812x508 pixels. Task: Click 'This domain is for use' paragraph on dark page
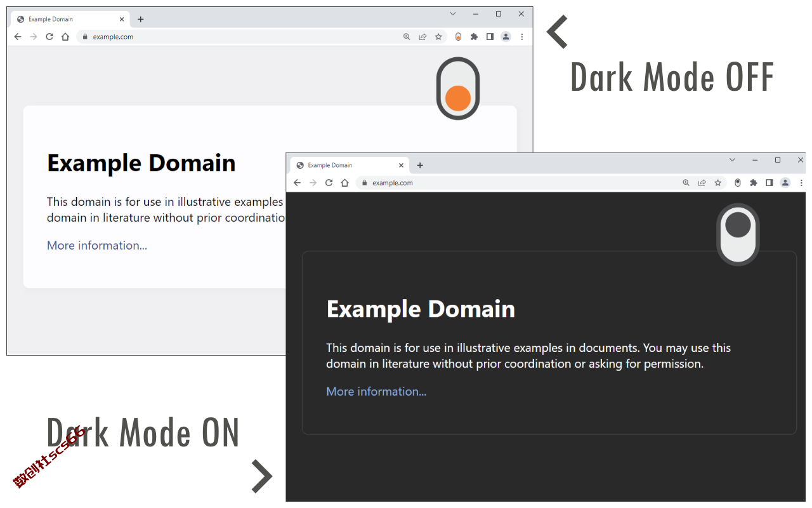coord(528,356)
